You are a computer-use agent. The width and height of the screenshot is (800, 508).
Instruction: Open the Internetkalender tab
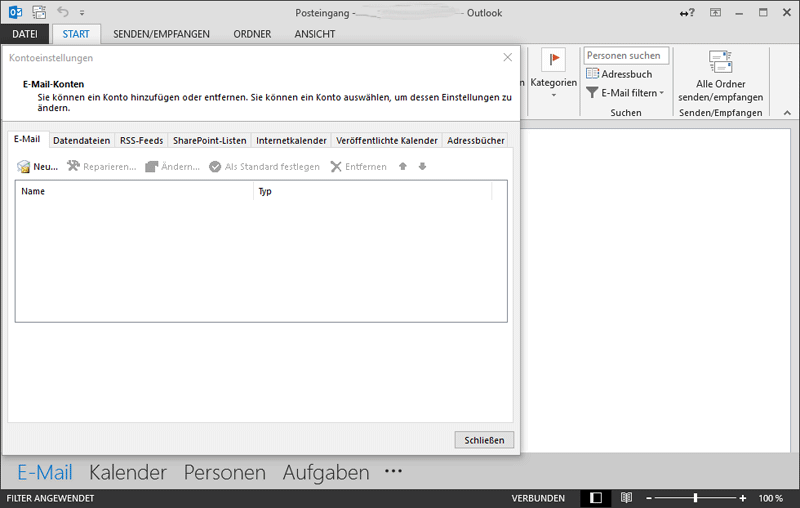tap(291, 141)
